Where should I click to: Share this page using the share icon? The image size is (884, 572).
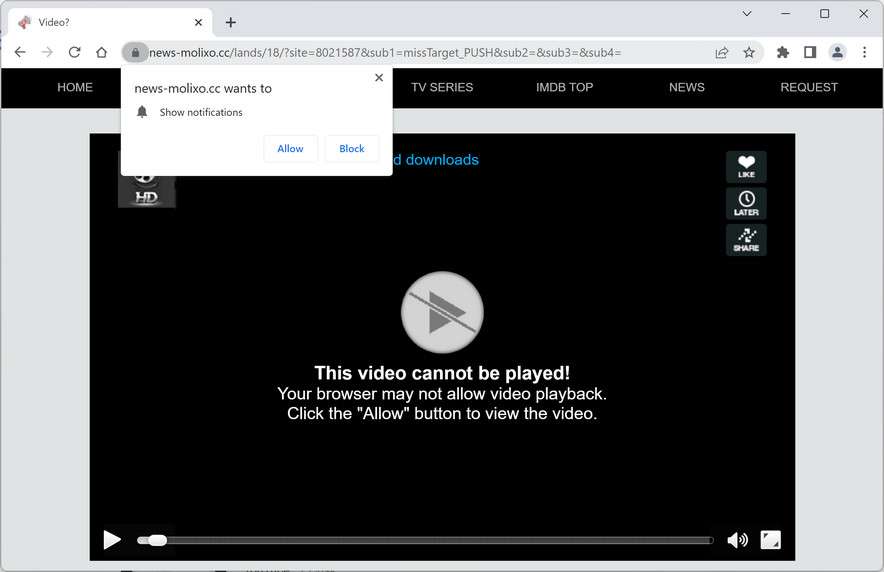pyautogui.click(x=722, y=52)
